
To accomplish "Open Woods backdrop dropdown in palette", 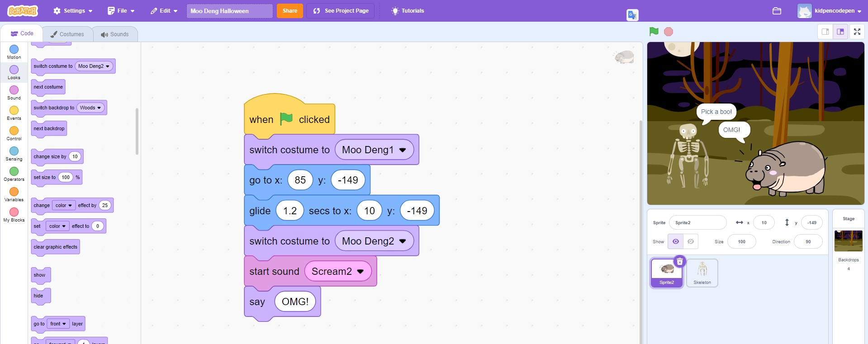I will pyautogui.click(x=90, y=108).
